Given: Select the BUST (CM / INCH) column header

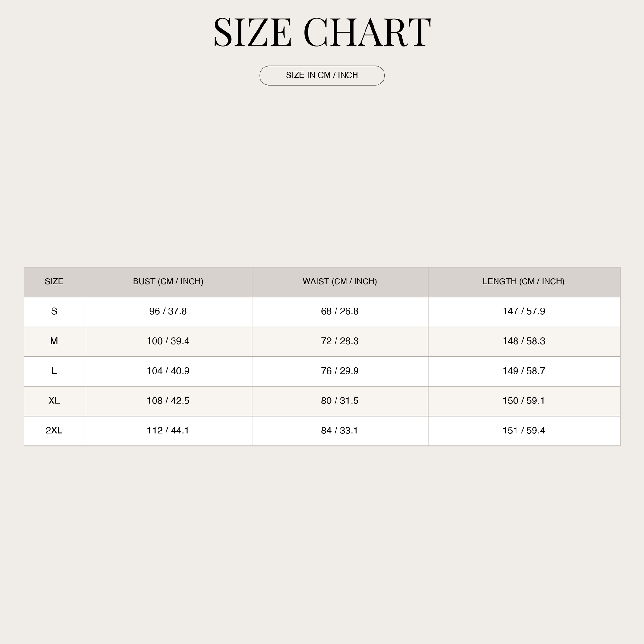Looking at the screenshot, I should pos(168,281).
